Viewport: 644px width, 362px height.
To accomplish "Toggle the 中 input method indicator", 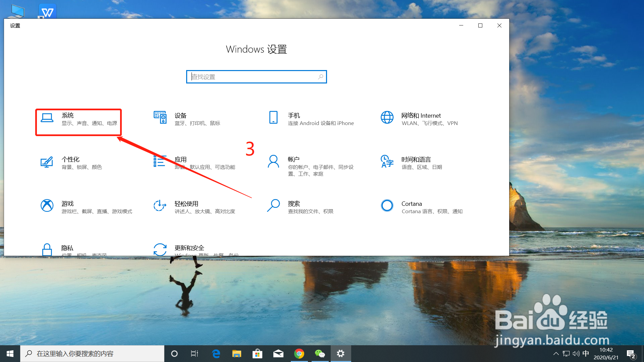I will point(586,354).
